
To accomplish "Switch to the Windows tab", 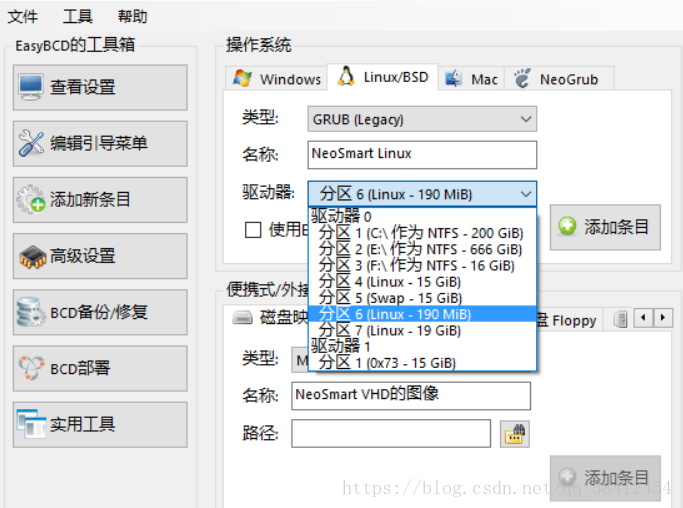I will click(x=276, y=79).
